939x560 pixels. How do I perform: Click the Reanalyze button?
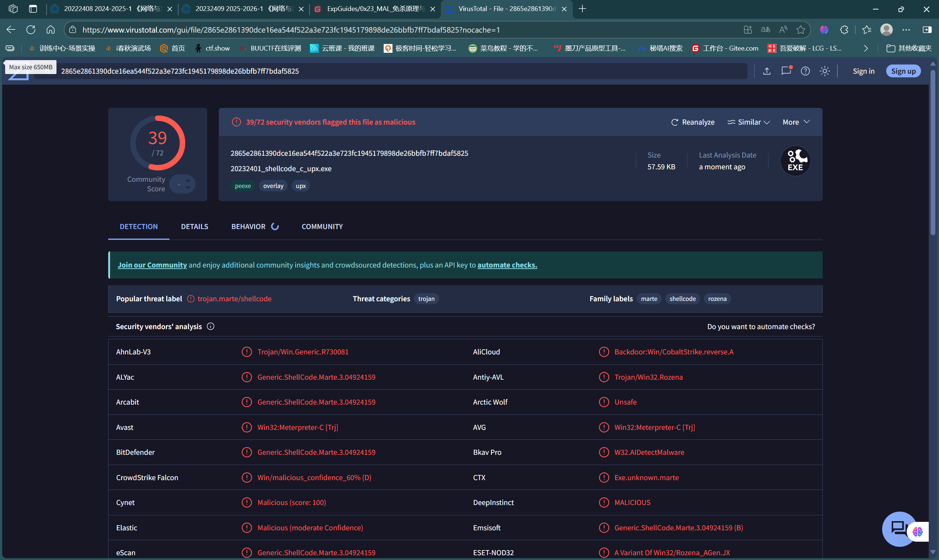pos(693,122)
